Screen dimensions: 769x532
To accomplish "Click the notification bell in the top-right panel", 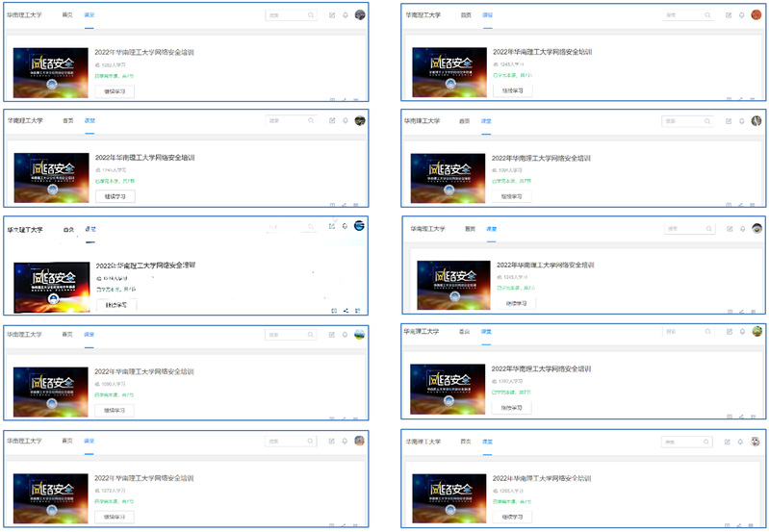I will (x=741, y=15).
